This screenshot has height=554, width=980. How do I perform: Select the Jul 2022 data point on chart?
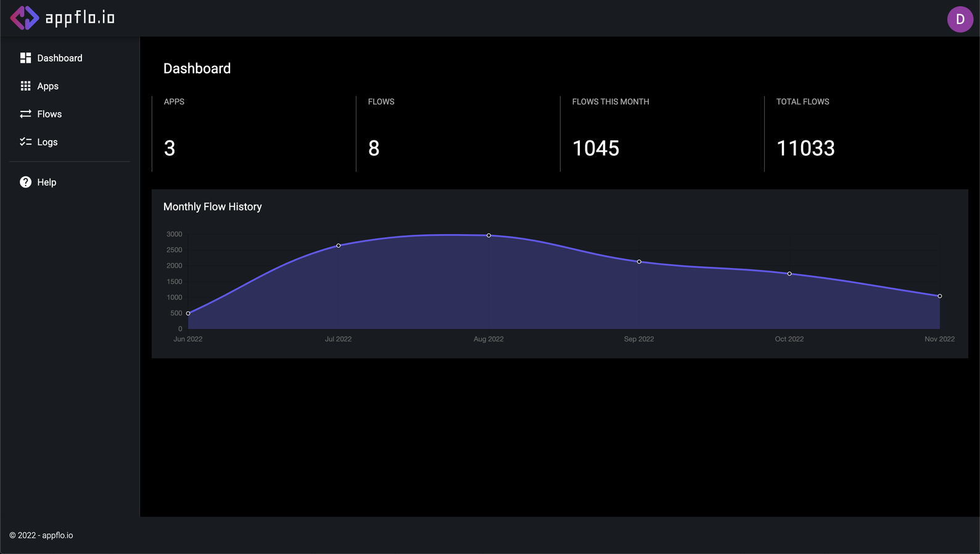click(x=339, y=246)
